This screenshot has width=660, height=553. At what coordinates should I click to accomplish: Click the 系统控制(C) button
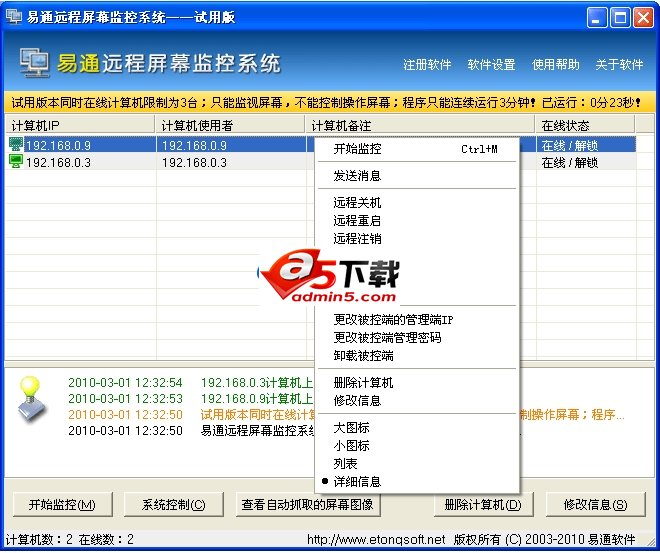click(x=173, y=504)
